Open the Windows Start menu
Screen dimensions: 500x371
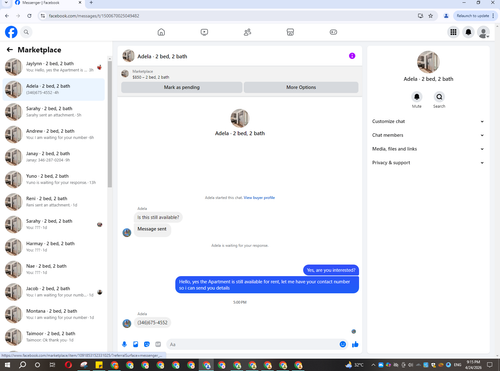point(7,365)
